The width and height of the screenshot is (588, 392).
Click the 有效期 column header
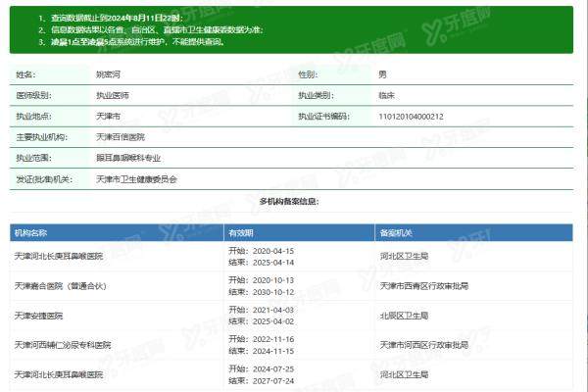pyautogui.click(x=241, y=233)
